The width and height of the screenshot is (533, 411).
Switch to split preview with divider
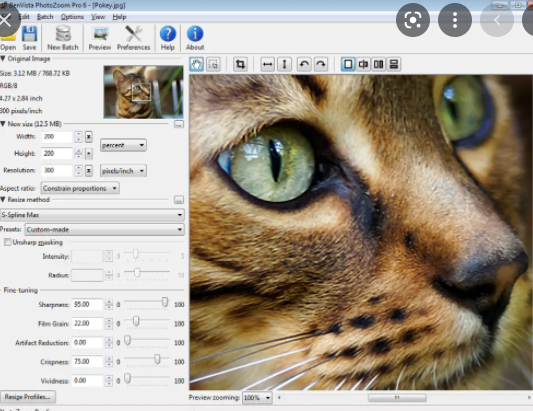click(x=363, y=64)
